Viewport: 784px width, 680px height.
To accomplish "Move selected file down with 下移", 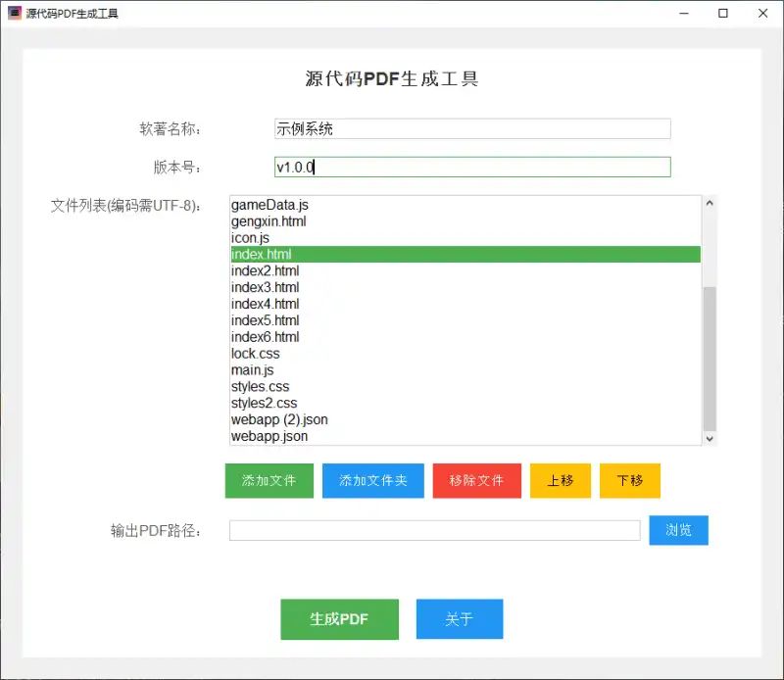I will tap(630, 480).
